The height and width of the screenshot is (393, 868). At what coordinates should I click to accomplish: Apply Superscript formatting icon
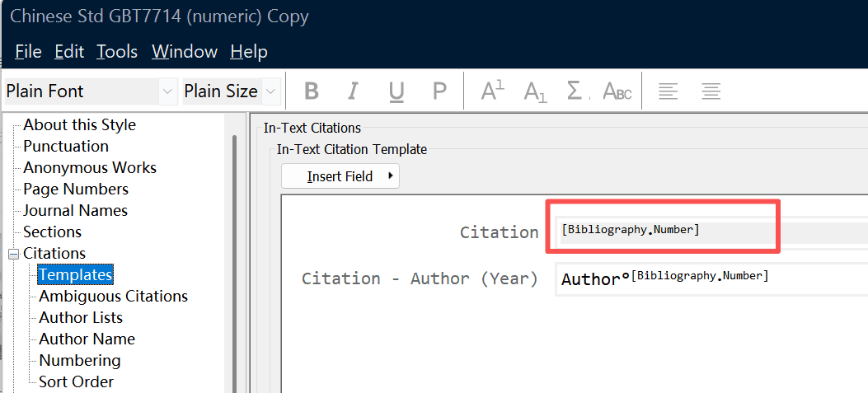(x=493, y=91)
